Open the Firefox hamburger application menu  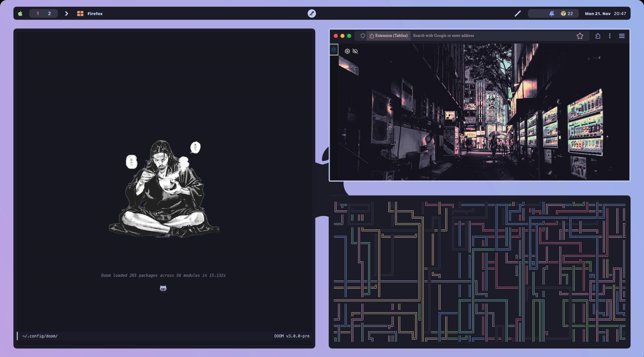pos(622,36)
